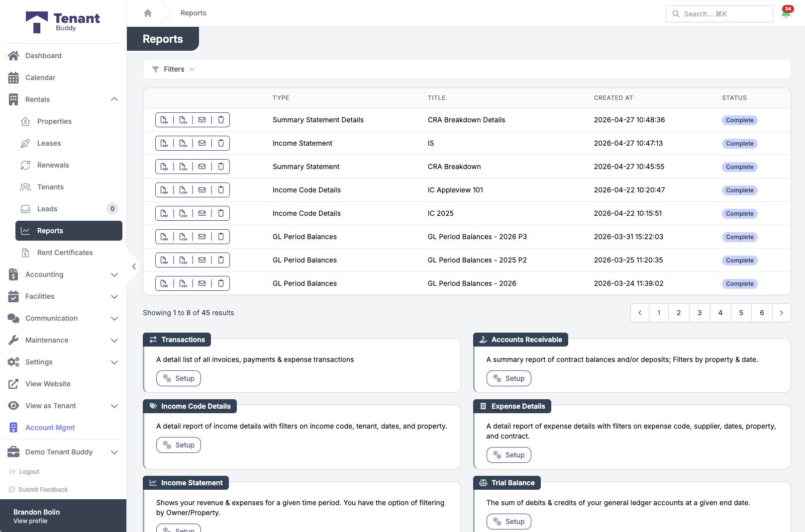Screen dimensions: 805x532
Task: Go to page 3 of results
Action: [700, 313]
